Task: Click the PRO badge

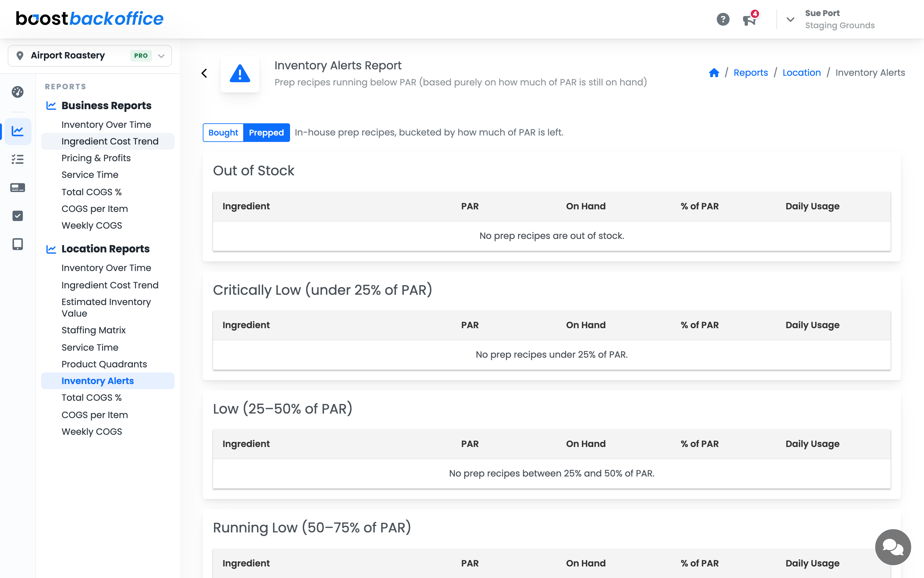Action: click(x=141, y=56)
